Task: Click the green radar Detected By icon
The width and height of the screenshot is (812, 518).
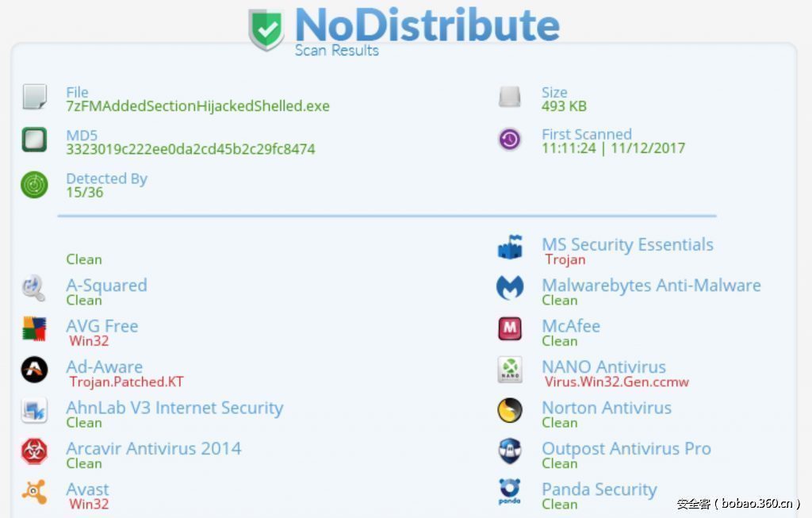Action: [x=34, y=185]
